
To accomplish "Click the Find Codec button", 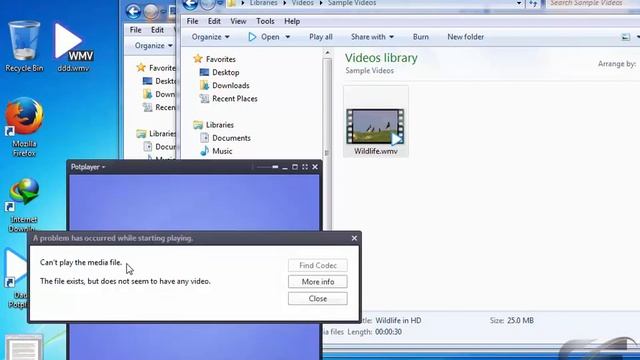I will point(318,265).
